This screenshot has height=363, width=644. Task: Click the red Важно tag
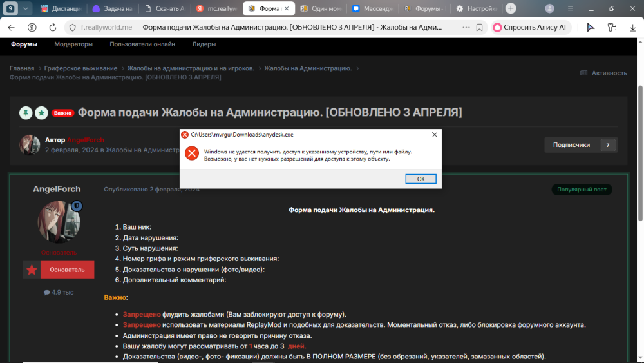coord(62,113)
